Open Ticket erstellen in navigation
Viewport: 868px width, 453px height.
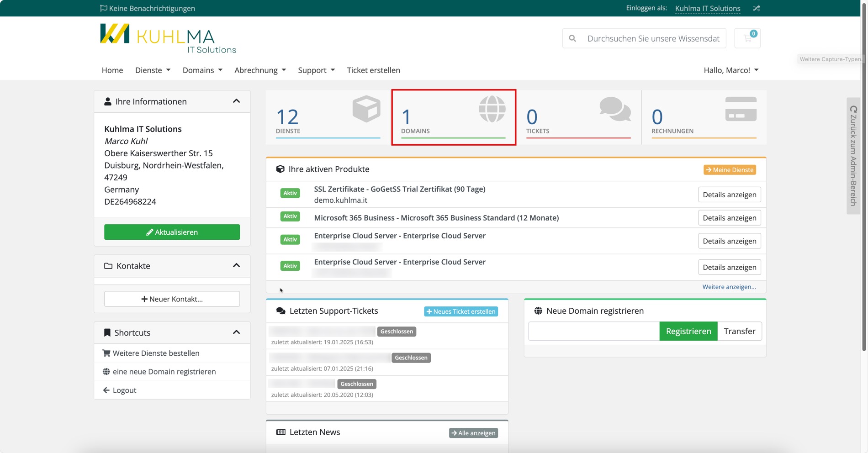(373, 70)
